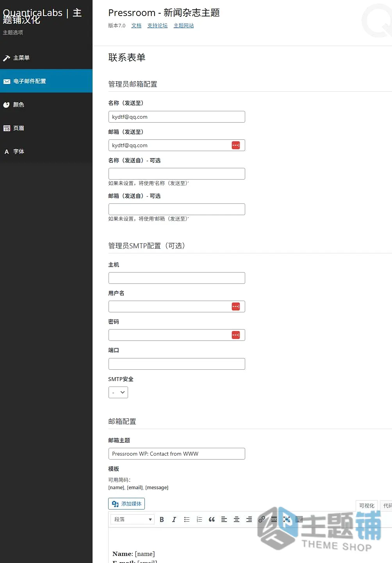Click the envelope icon beside 电子邮件配置
Image resolution: width=392 pixels, height=563 pixels.
(7, 82)
